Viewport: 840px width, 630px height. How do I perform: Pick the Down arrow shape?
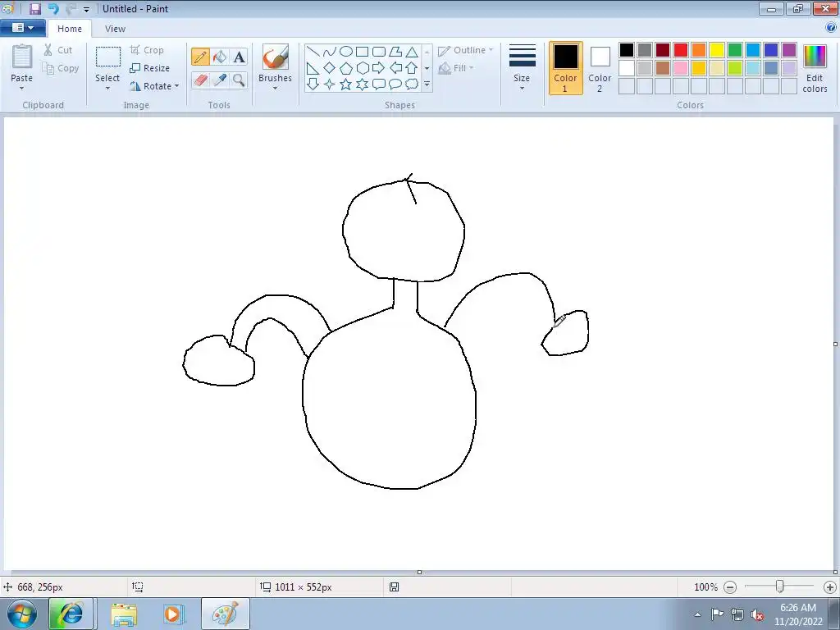[313, 84]
